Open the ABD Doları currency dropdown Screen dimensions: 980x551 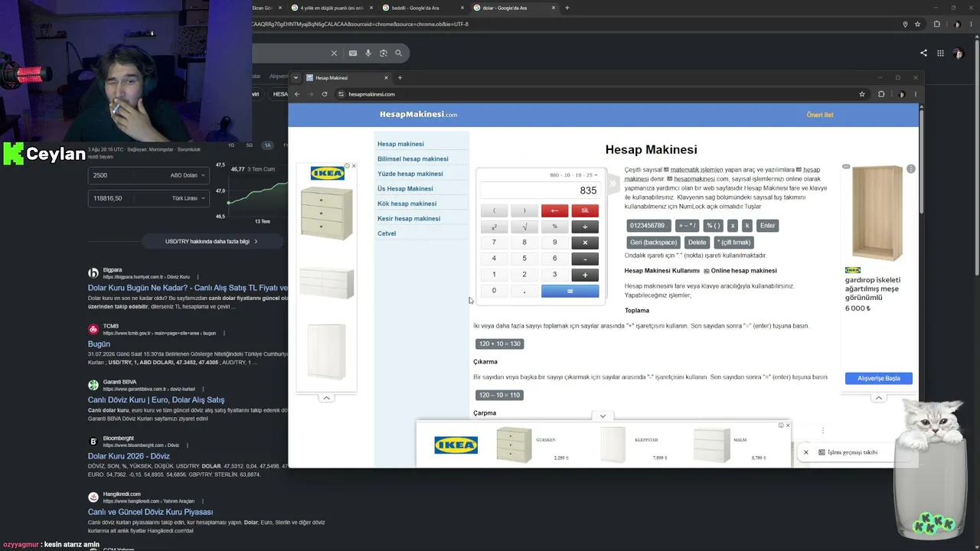[x=188, y=175]
